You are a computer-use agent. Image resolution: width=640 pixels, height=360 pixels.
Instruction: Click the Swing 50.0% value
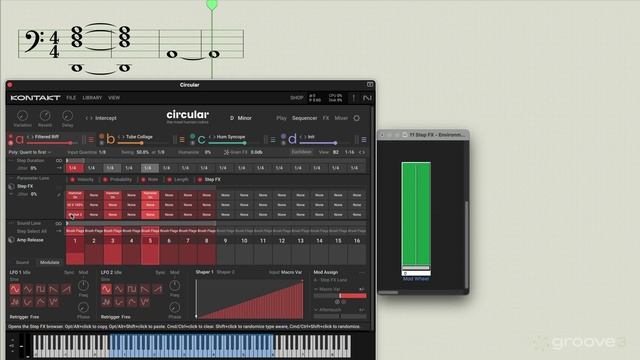tap(142, 152)
